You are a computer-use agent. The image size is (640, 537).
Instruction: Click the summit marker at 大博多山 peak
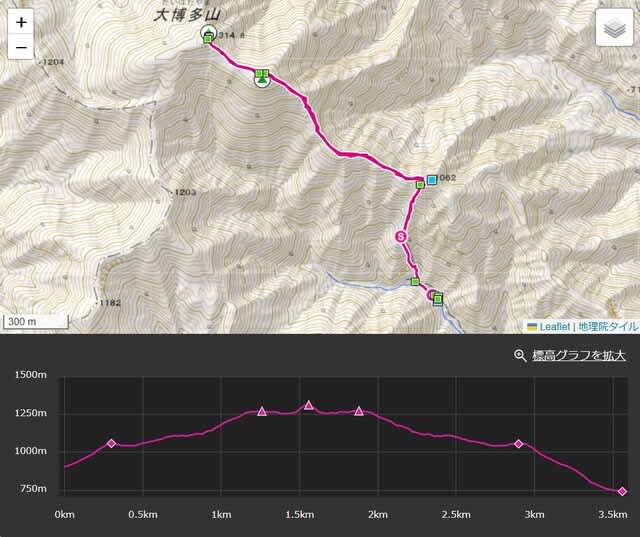(x=208, y=34)
